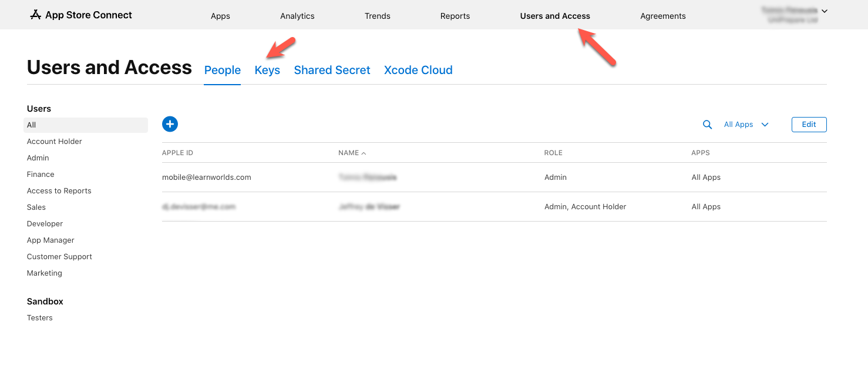Filter users by Admin role
The height and width of the screenshot is (365, 868).
tap(38, 158)
